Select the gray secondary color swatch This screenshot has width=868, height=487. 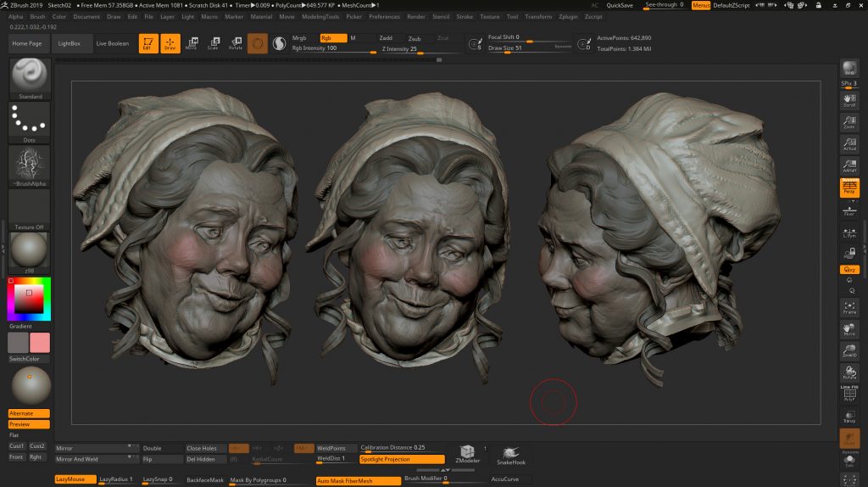tap(19, 343)
